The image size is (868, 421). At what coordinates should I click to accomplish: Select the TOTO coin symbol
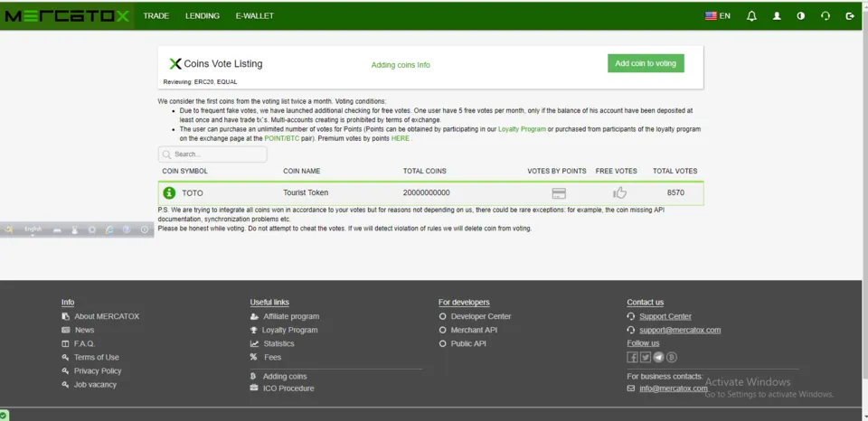click(x=193, y=193)
